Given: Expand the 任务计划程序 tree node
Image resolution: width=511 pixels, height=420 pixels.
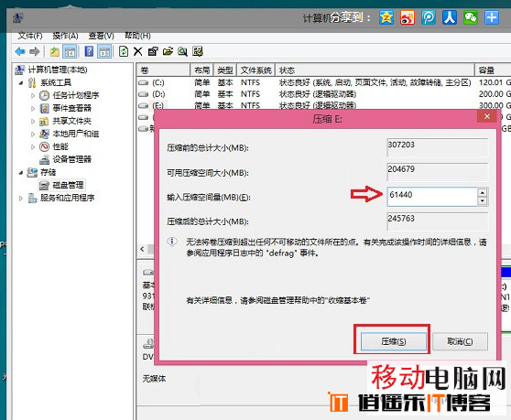Looking at the screenshot, I should (x=33, y=96).
